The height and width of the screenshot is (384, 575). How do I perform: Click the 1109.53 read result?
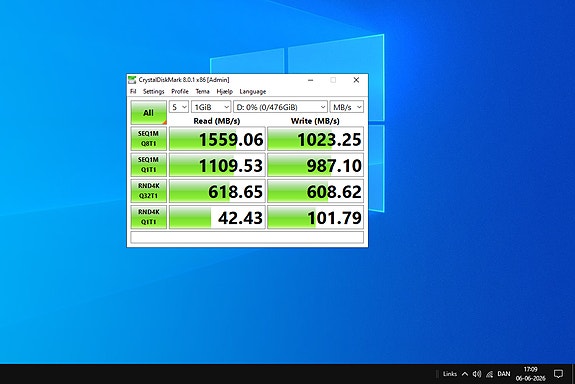217,165
